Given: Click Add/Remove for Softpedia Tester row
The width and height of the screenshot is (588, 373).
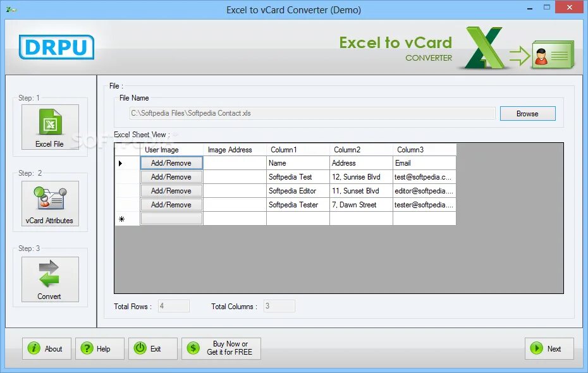Looking at the screenshot, I should click(171, 205).
